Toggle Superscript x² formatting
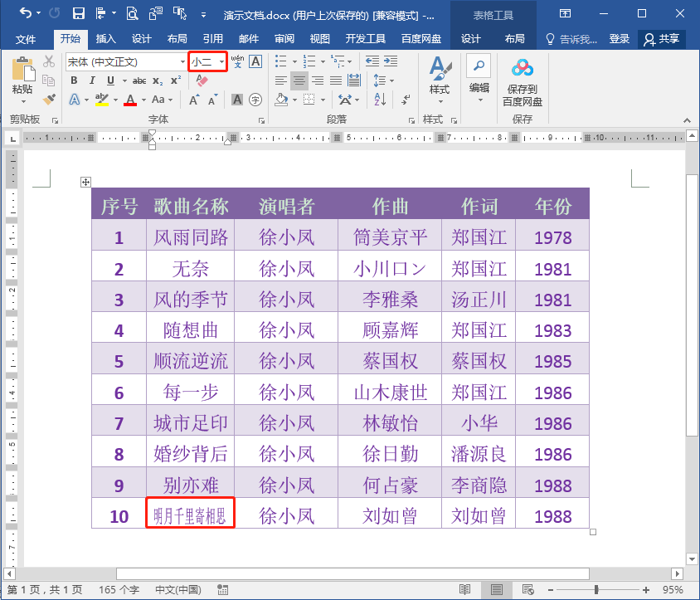This screenshot has width=700, height=600. (176, 80)
